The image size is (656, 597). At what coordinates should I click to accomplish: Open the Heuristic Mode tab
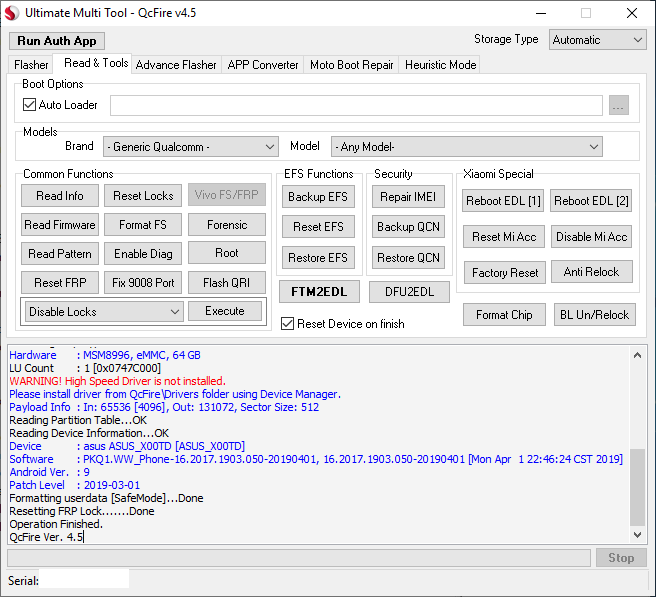coord(440,65)
